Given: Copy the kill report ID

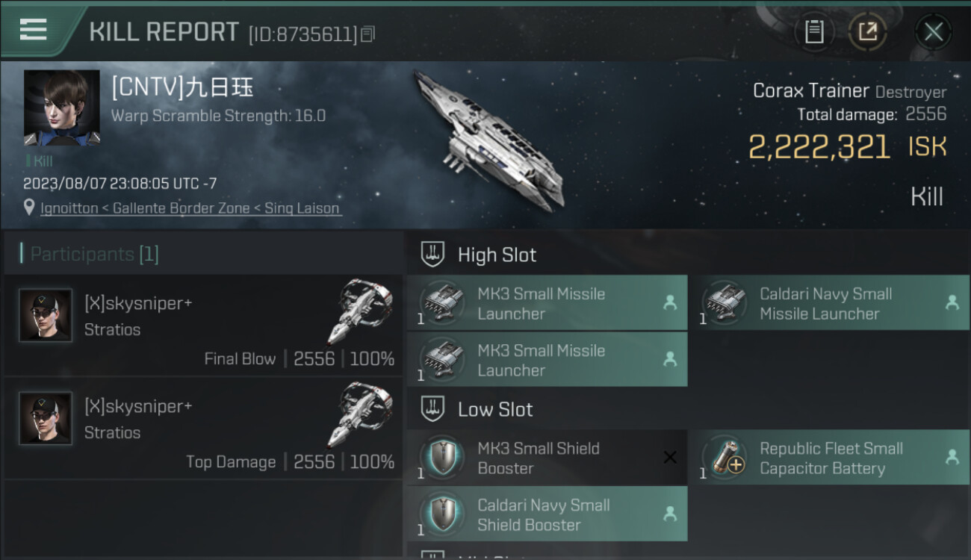Looking at the screenshot, I should tap(367, 34).
